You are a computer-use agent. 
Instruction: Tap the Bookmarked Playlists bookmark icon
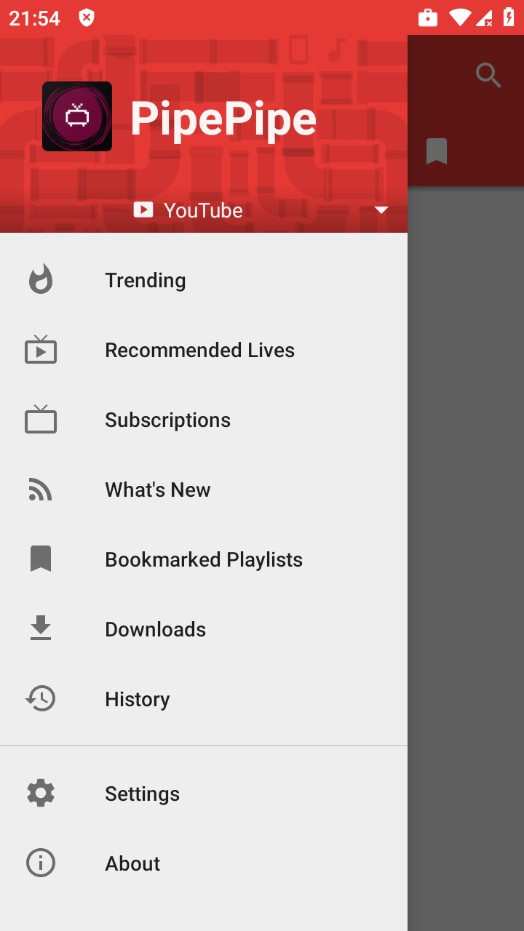41,559
